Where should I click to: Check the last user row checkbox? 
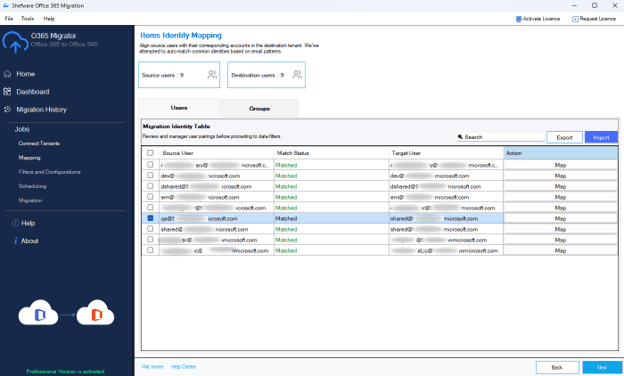point(150,250)
